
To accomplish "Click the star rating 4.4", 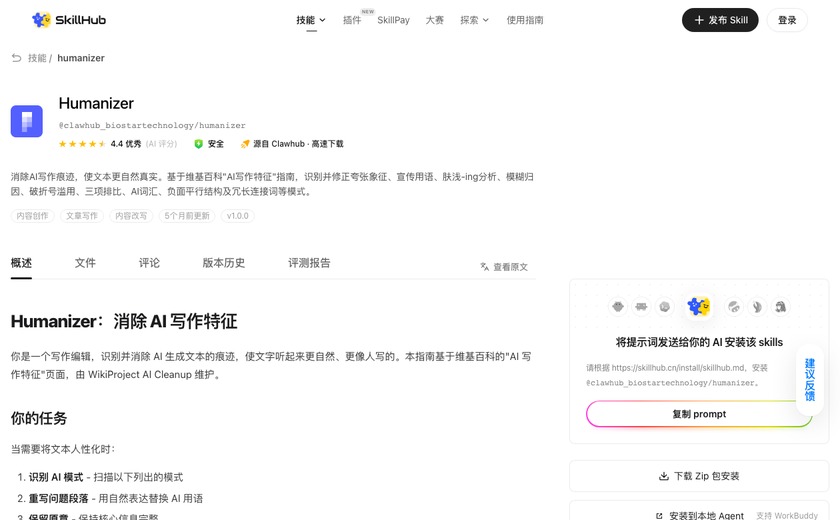I will point(82,144).
